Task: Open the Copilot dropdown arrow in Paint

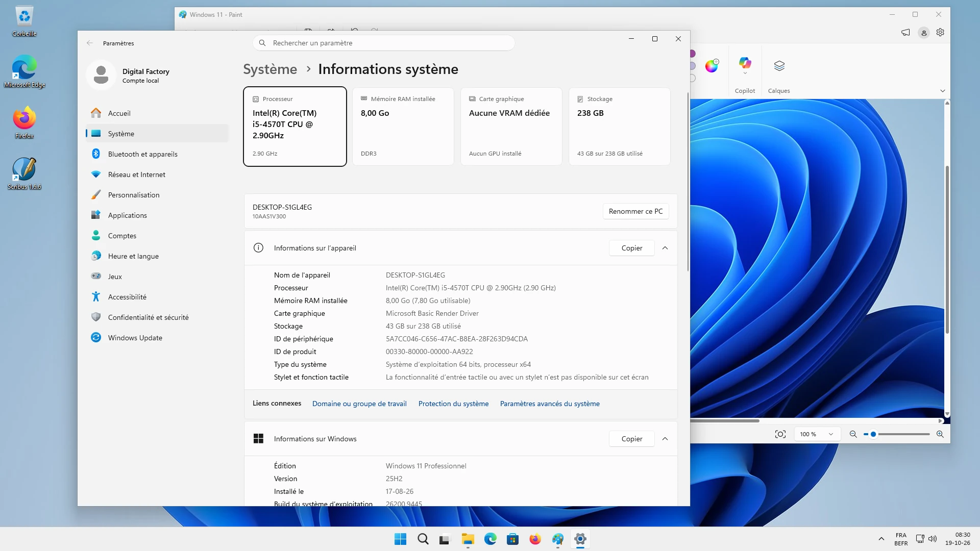Action: coord(745,73)
